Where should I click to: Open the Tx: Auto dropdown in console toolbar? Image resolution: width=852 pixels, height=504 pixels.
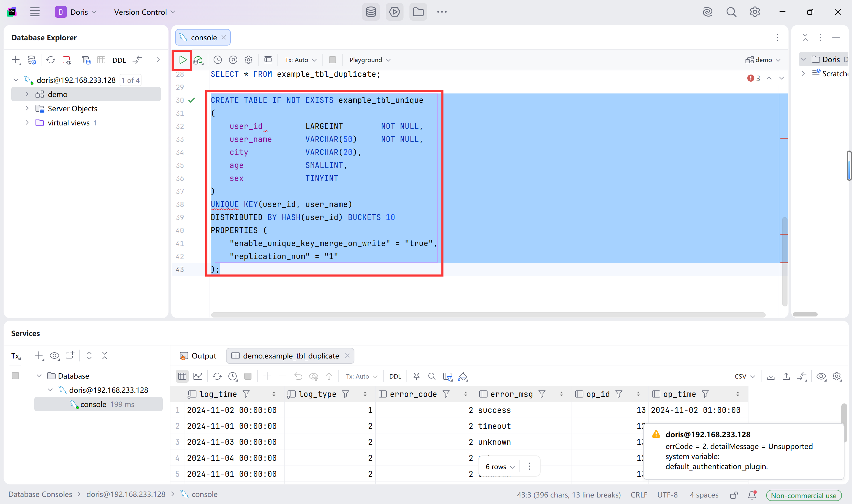click(x=301, y=60)
